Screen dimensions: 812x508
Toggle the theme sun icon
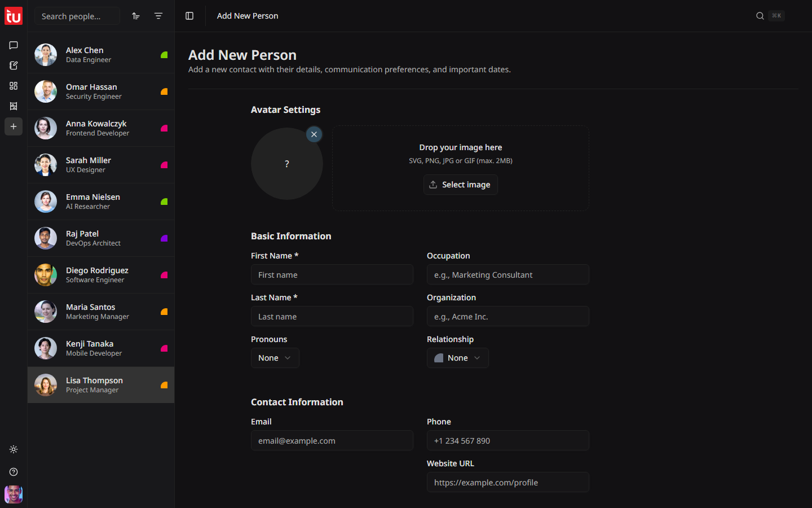pos(14,449)
